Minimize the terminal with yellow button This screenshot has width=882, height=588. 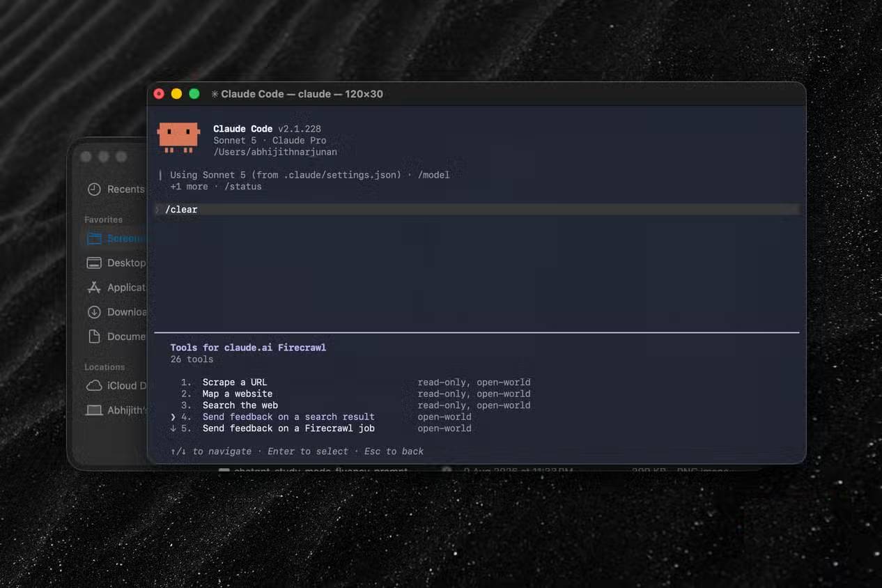[x=176, y=94]
